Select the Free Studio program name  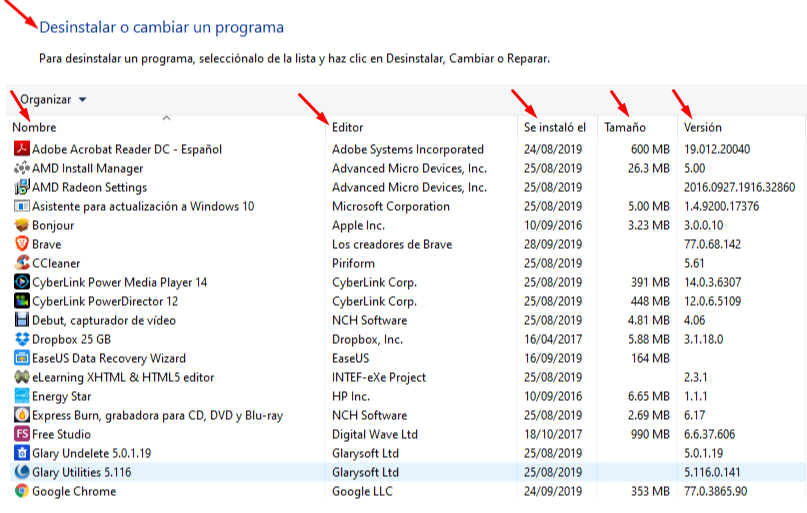pyautogui.click(x=61, y=434)
